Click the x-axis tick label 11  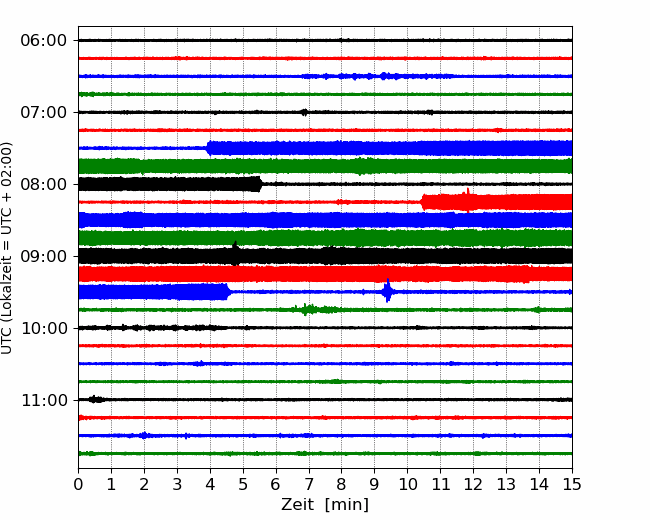click(x=441, y=484)
